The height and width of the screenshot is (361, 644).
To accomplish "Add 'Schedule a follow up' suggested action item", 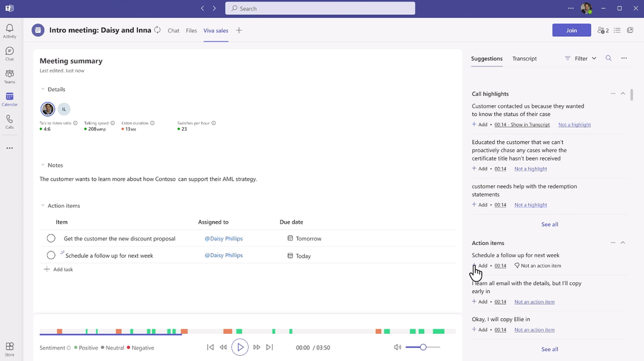I will pos(480,266).
